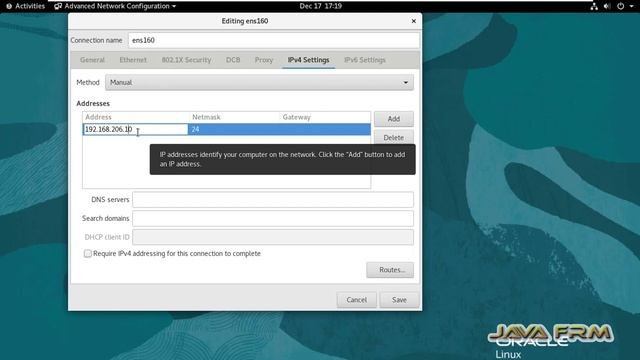Open the network status icon in top bar
The height and width of the screenshot is (360, 640).
[594, 6]
